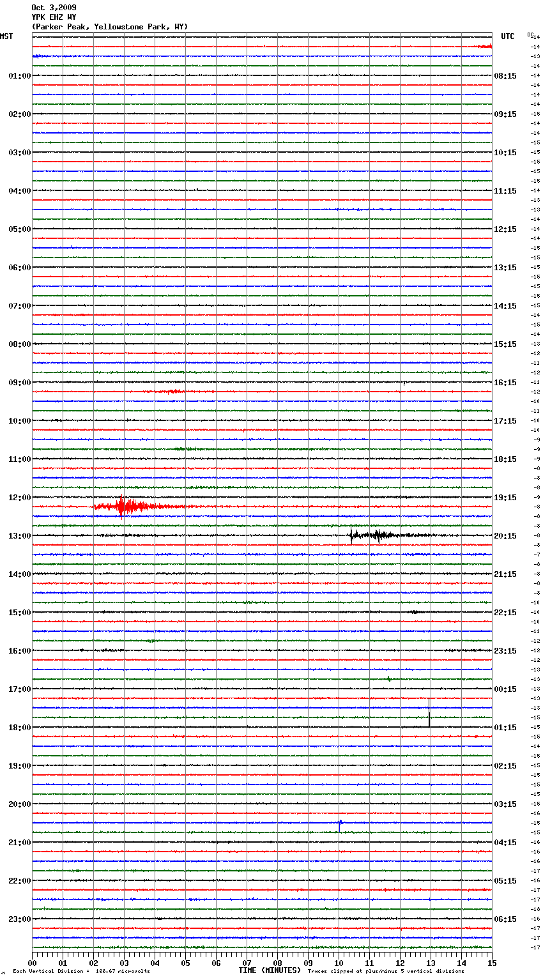The height and width of the screenshot is (980, 543).
Task: Click the Traces clipped at plus/minus footnote
Action: tap(386, 971)
